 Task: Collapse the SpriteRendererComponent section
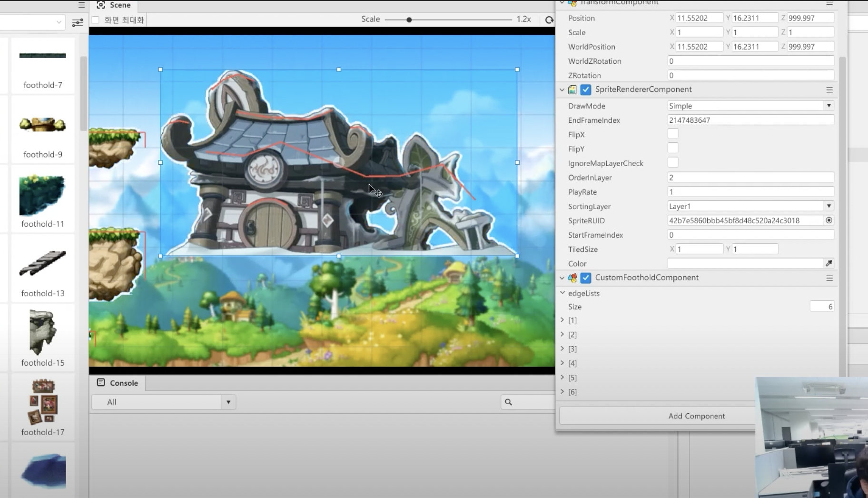coord(562,90)
